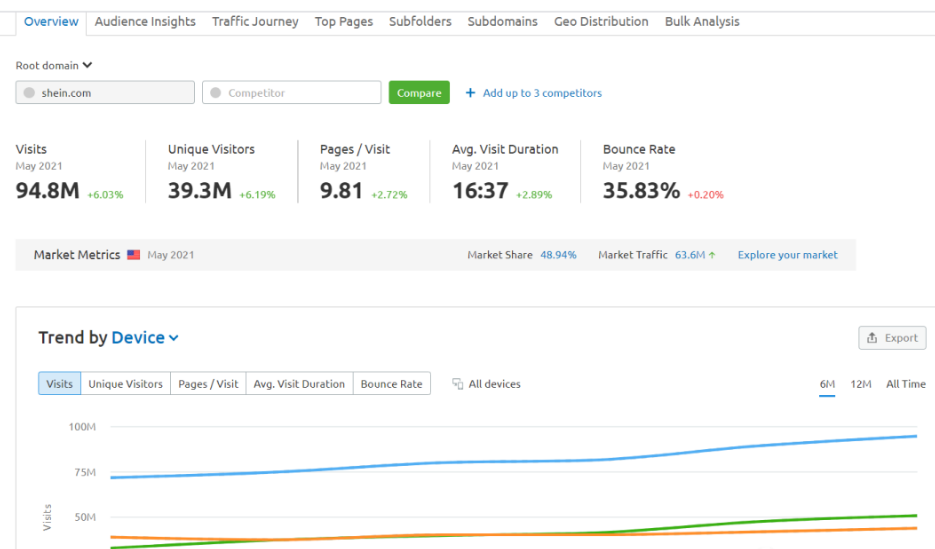
Task: Click the US flag icon in Market Metrics
Action: click(133, 255)
